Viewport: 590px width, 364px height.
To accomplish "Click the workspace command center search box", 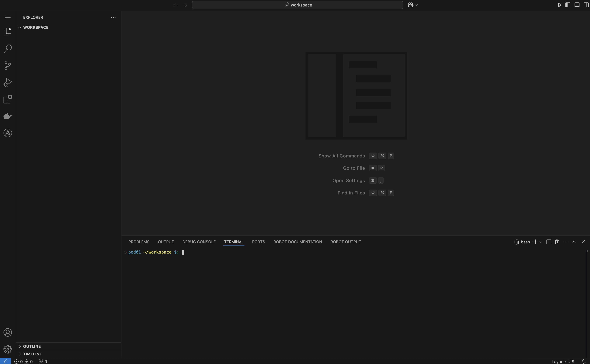I will tap(297, 5).
